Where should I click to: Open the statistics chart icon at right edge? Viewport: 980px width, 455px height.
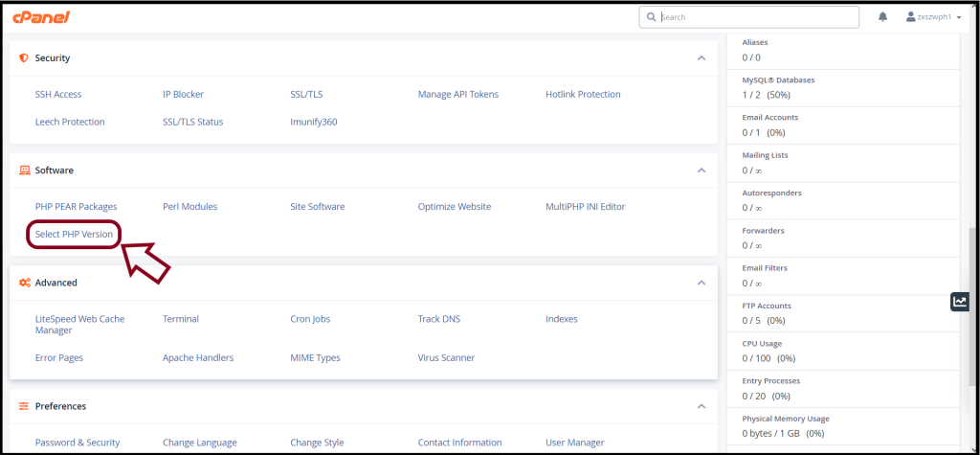click(960, 302)
